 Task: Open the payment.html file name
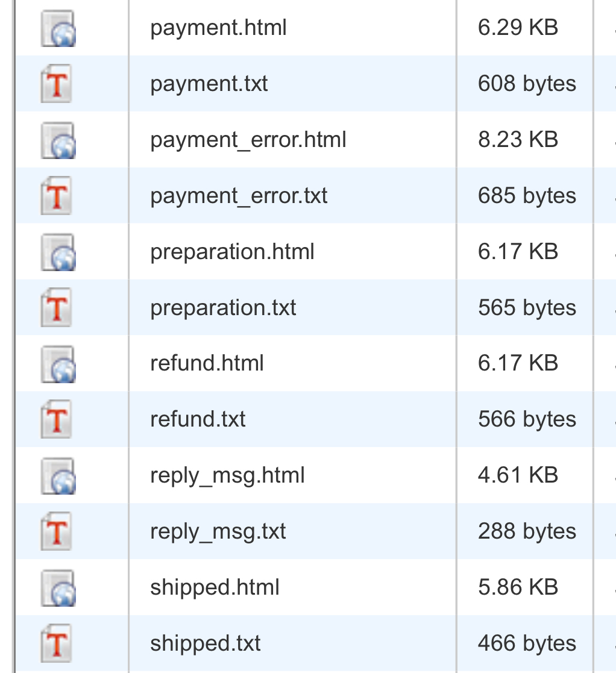pos(218,28)
